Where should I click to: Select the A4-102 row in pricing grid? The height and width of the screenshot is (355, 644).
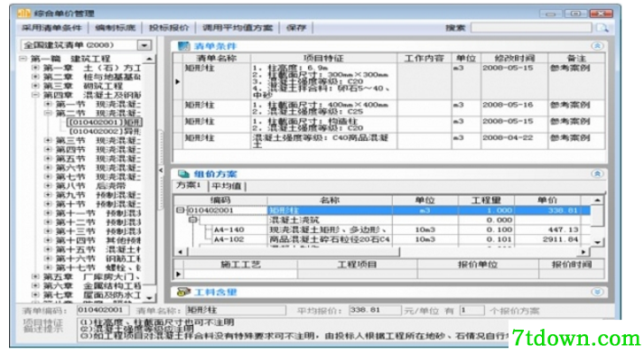click(382, 239)
